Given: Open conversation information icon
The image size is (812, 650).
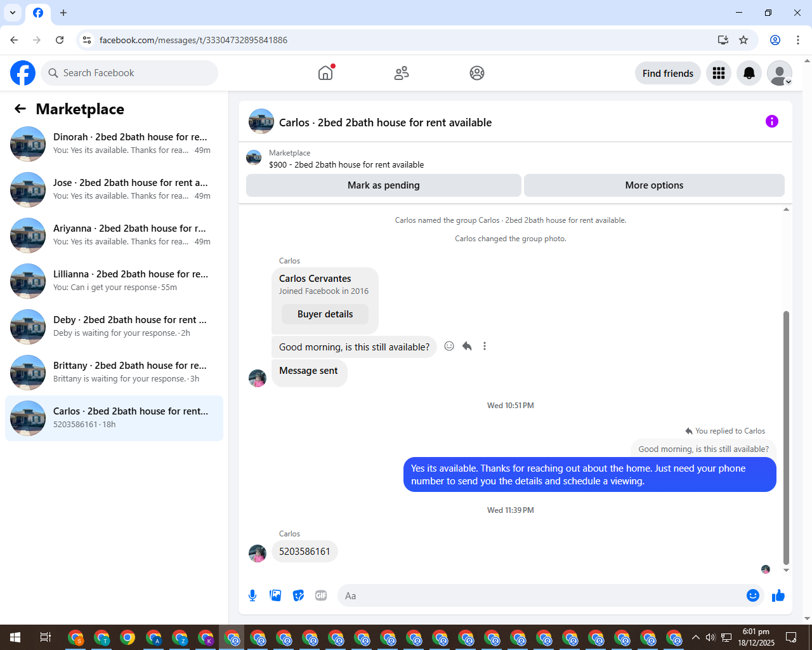Looking at the screenshot, I should click(772, 121).
